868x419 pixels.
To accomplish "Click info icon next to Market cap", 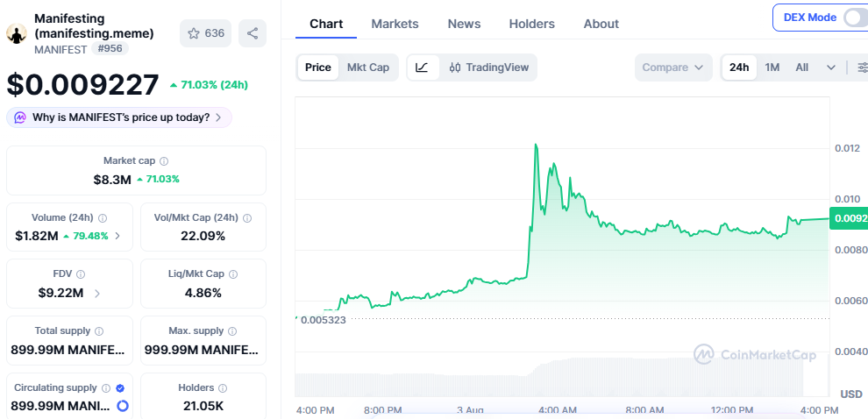I will (164, 161).
